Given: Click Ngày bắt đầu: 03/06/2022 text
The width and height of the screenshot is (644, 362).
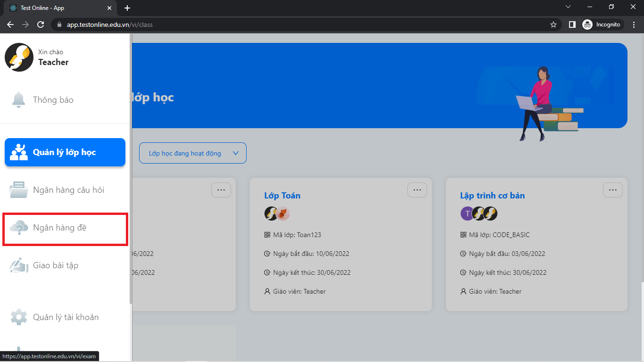Looking at the screenshot, I should [507, 254].
